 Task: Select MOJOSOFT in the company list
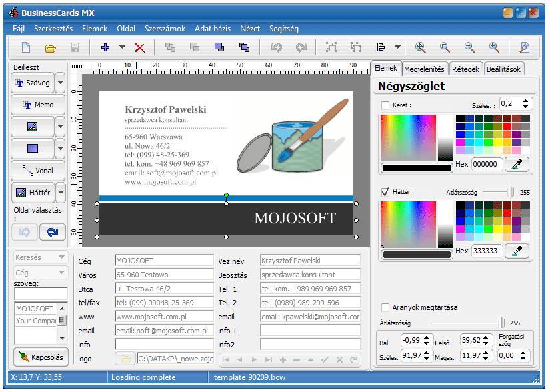[x=35, y=309]
